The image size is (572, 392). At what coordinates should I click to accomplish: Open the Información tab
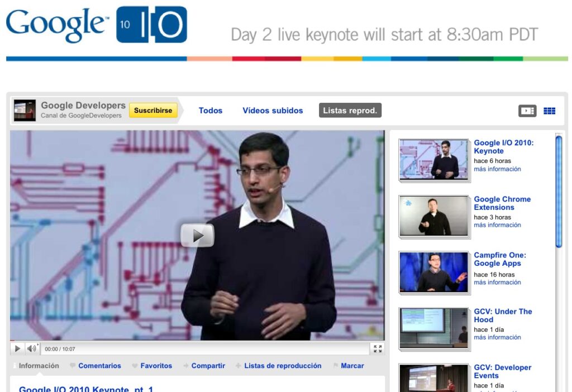click(x=39, y=366)
